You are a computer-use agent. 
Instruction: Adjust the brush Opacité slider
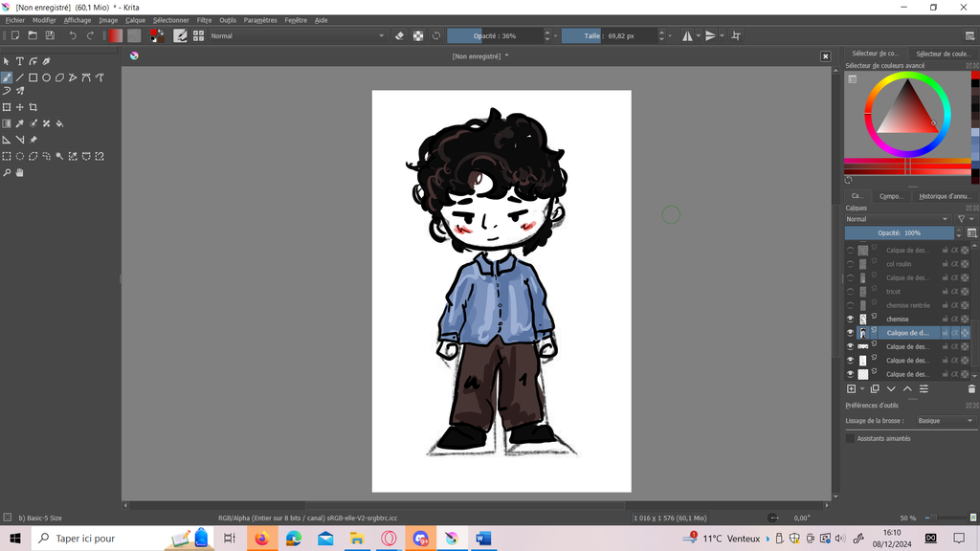pyautogui.click(x=494, y=35)
